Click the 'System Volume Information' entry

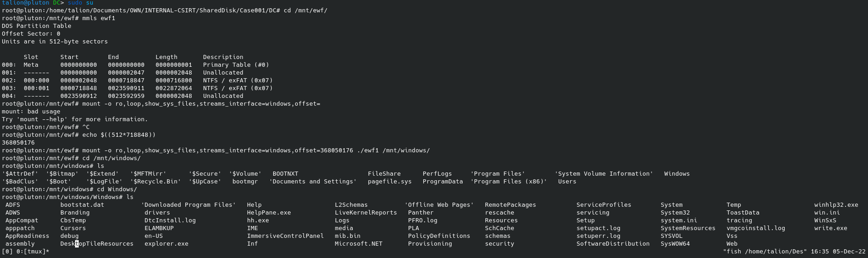pyautogui.click(x=604, y=174)
